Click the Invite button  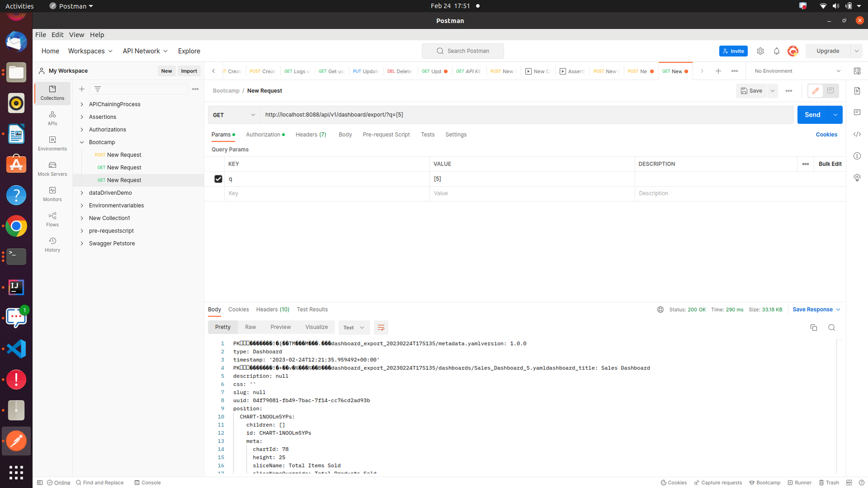coord(733,51)
